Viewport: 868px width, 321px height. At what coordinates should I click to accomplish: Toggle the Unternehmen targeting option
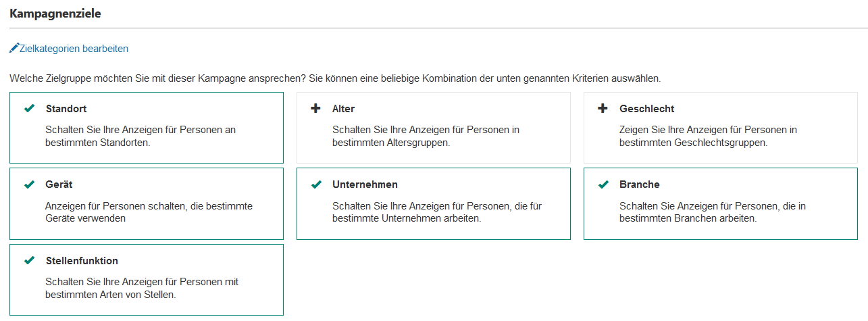click(434, 203)
